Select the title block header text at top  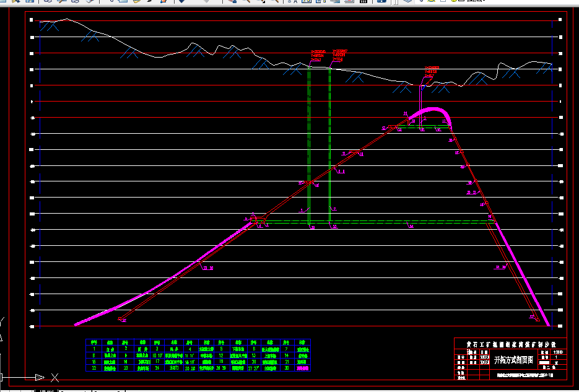[511, 344]
